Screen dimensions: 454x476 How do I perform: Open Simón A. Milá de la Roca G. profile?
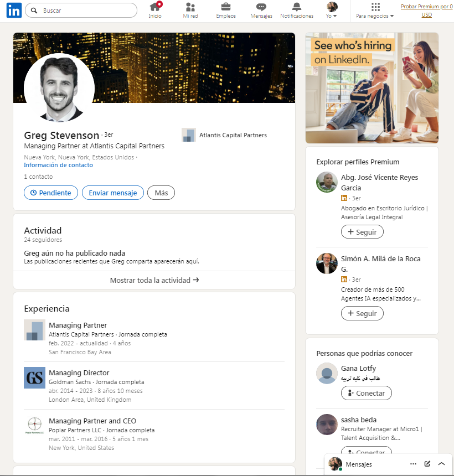380,264
